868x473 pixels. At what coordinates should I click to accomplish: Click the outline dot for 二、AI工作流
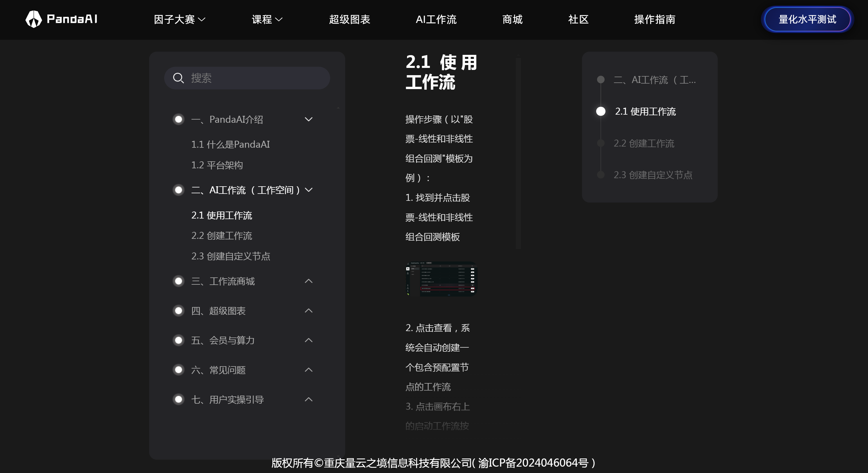coord(601,80)
